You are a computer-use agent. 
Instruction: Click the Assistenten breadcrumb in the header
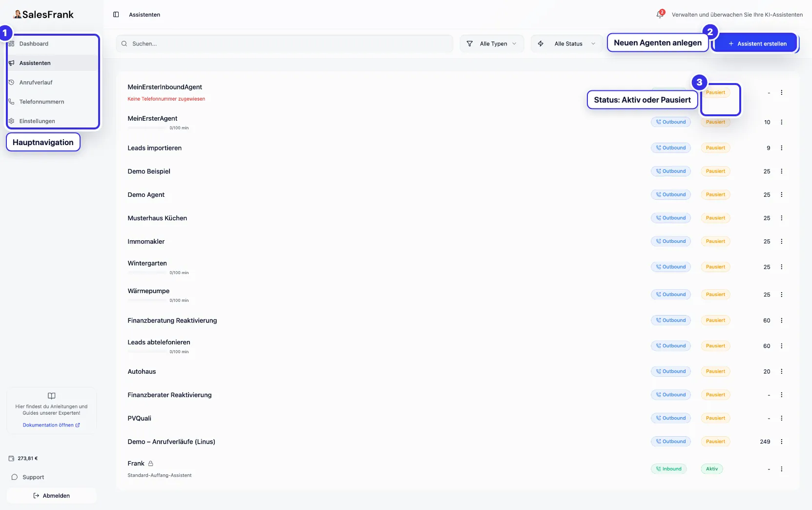(145, 15)
